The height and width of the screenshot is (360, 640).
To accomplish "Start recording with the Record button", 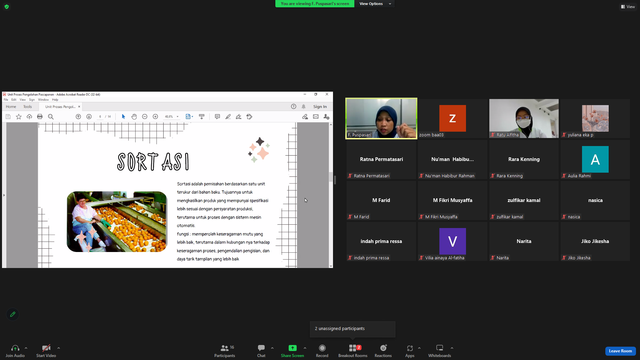I will pyautogui.click(x=322, y=350).
